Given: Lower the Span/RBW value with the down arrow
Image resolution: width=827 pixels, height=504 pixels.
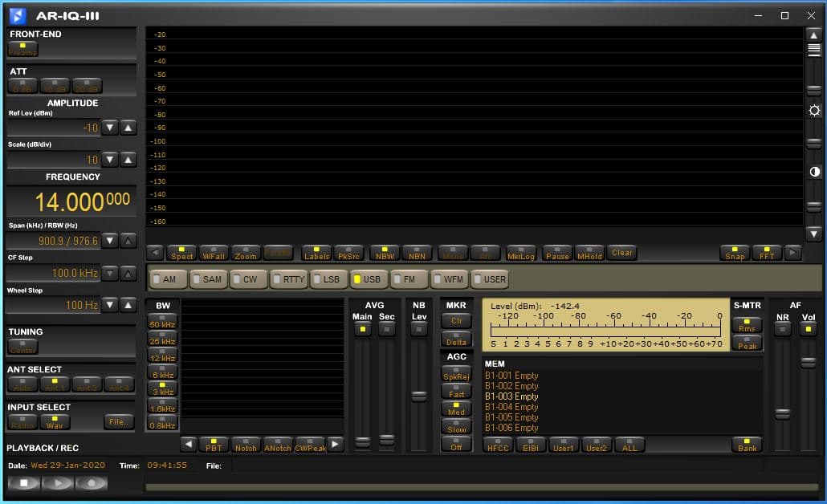Looking at the screenshot, I should pyautogui.click(x=110, y=241).
